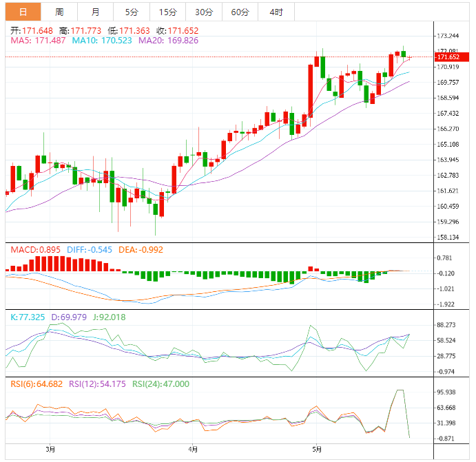
Task: Click the 5月 marker on the time axis
Action: pyautogui.click(x=316, y=450)
